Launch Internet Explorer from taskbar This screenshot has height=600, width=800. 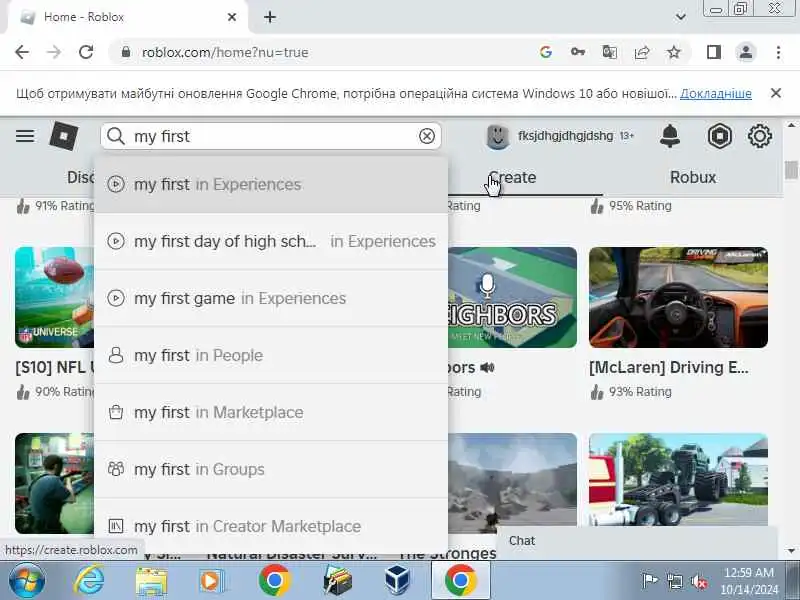[x=89, y=581]
